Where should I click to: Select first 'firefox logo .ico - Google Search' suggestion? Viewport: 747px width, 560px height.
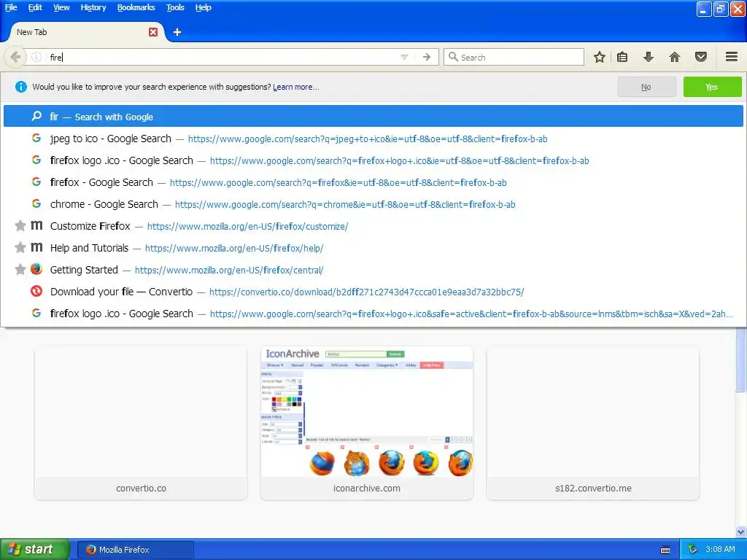pyautogui.click(x=373, y=160)
